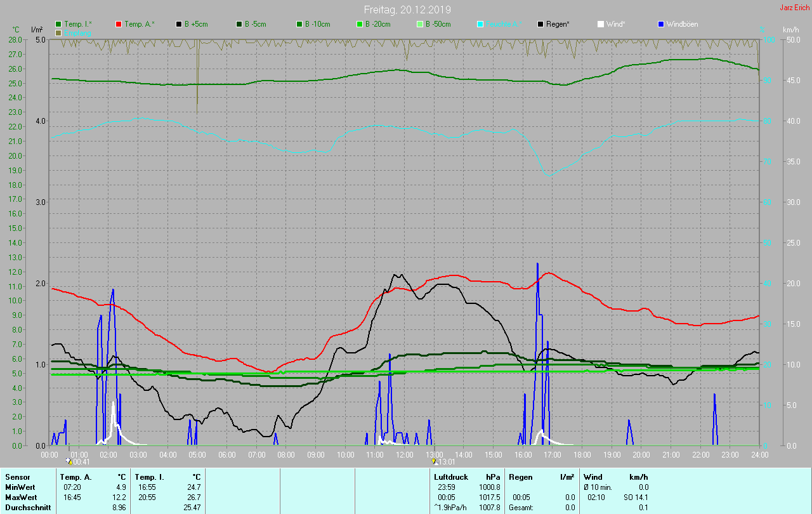Viewport: 812px width, 514px height.
Task: Click the date title Freitag, 20.12.2019
Action: (407, 10)
